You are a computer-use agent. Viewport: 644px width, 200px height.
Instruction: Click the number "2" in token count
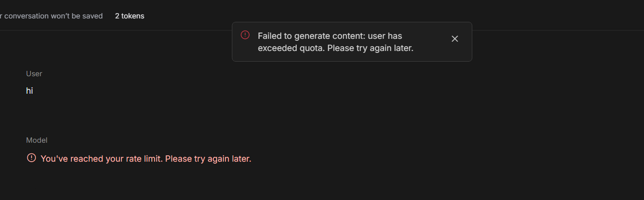point(117,16)
